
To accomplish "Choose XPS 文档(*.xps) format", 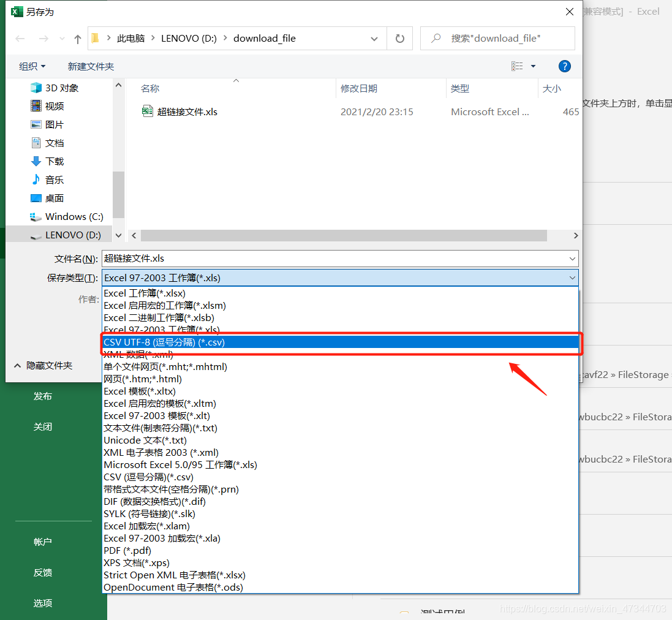I will 340,562.
